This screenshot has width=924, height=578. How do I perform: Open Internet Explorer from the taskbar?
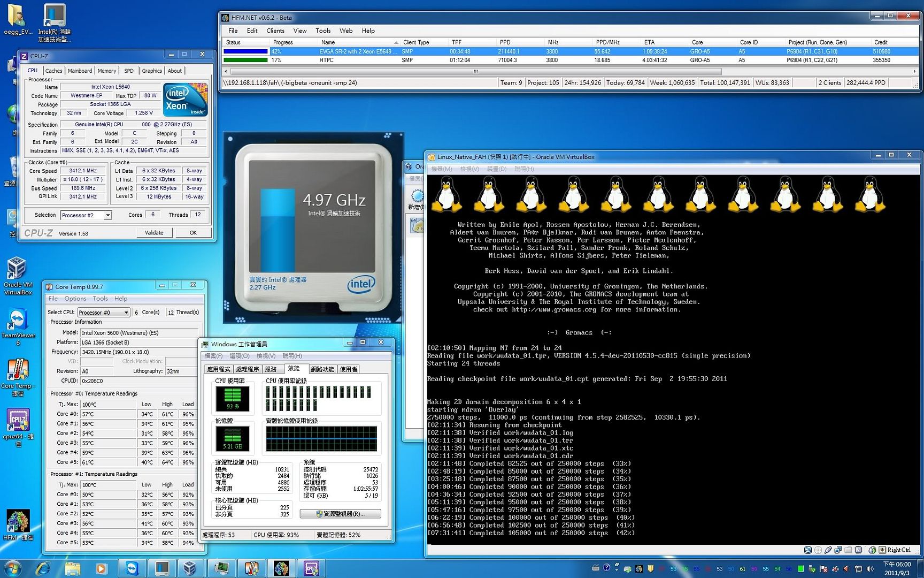click(x=43, y=568)
